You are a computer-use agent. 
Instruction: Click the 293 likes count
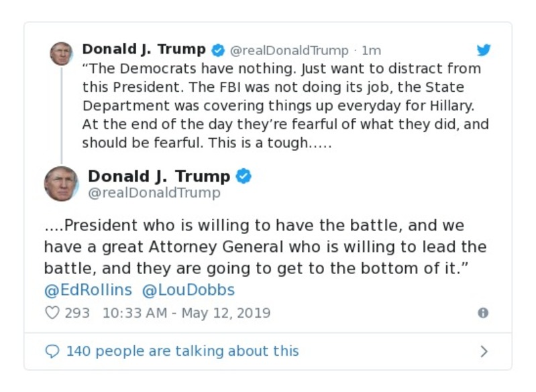[77, 313]
